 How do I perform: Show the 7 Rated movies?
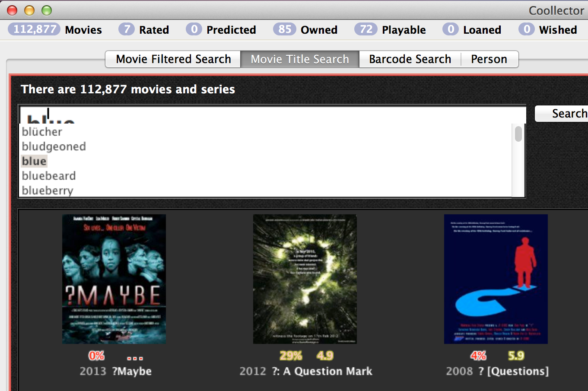point(144,30)
